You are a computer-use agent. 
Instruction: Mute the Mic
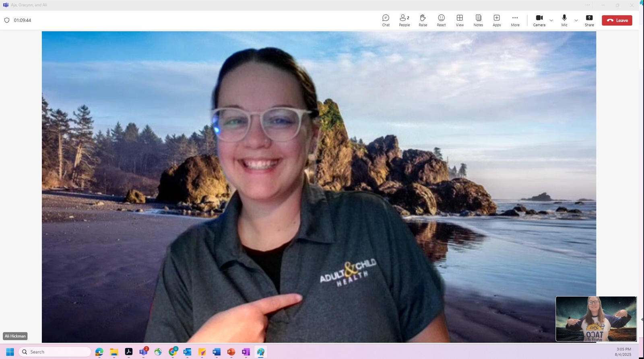(x=564, y=20)
